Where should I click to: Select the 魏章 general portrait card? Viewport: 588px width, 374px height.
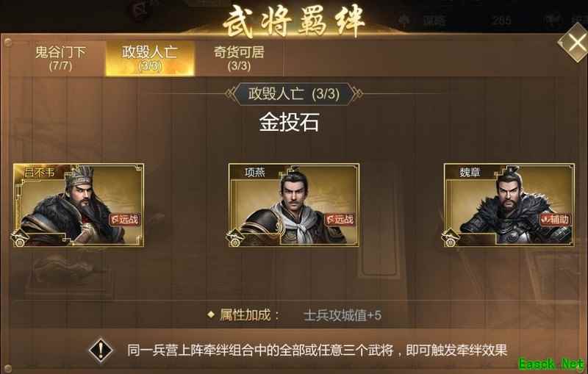click(509, 205)
